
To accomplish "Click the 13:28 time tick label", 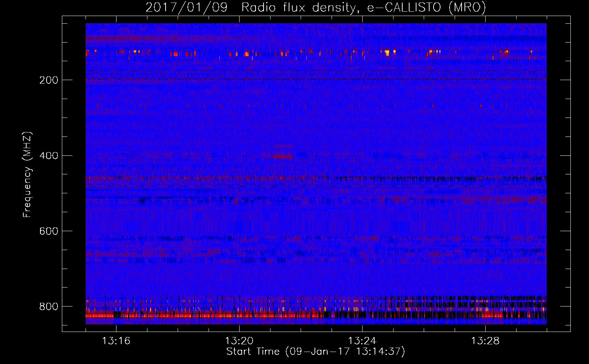I will click(485, 341).
